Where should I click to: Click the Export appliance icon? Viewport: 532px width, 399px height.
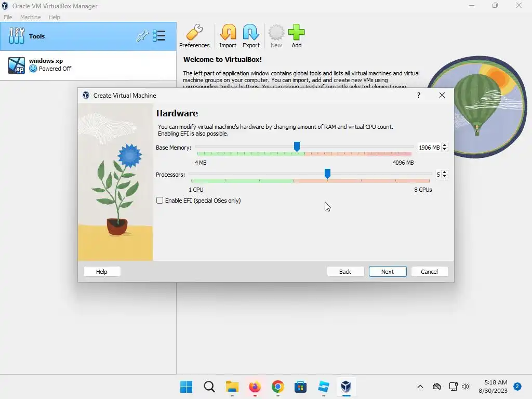click(x=251, y=36)
